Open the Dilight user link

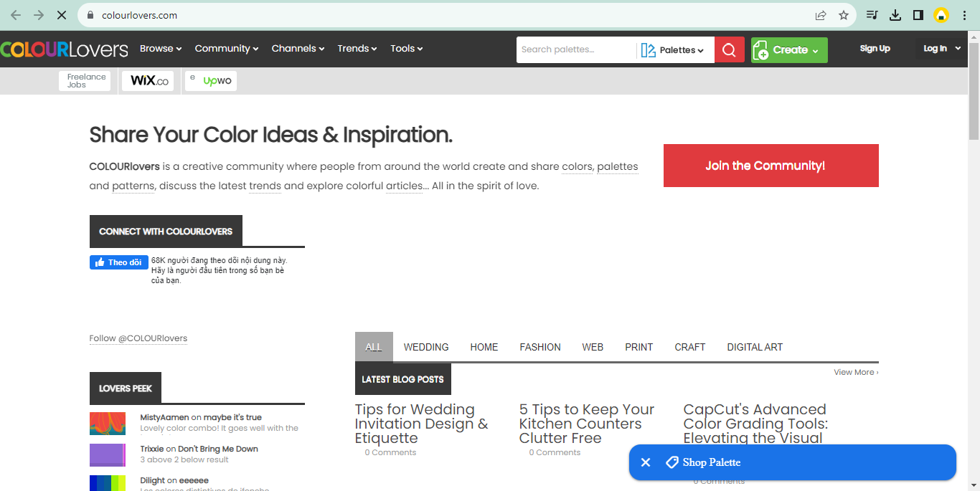tap(153, 480)
